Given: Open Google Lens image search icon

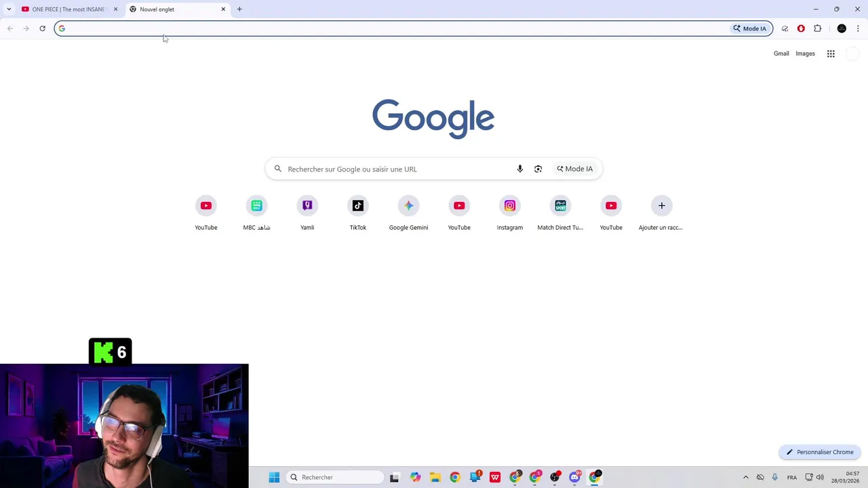Looking at the screenshot, I should click(538, 169).
